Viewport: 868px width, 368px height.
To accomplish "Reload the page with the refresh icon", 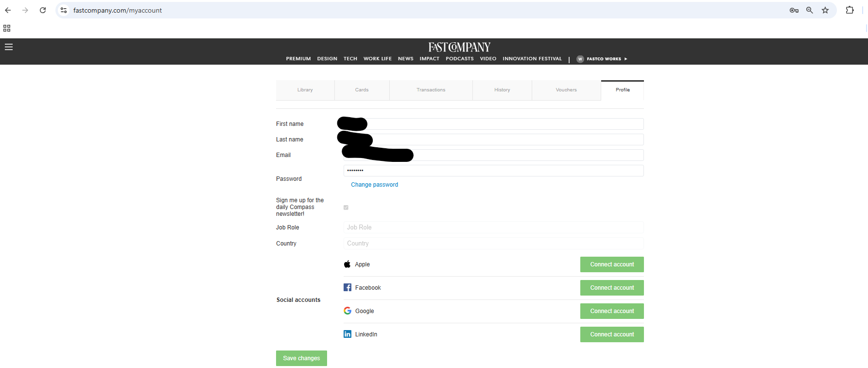I will coord(43,10).
